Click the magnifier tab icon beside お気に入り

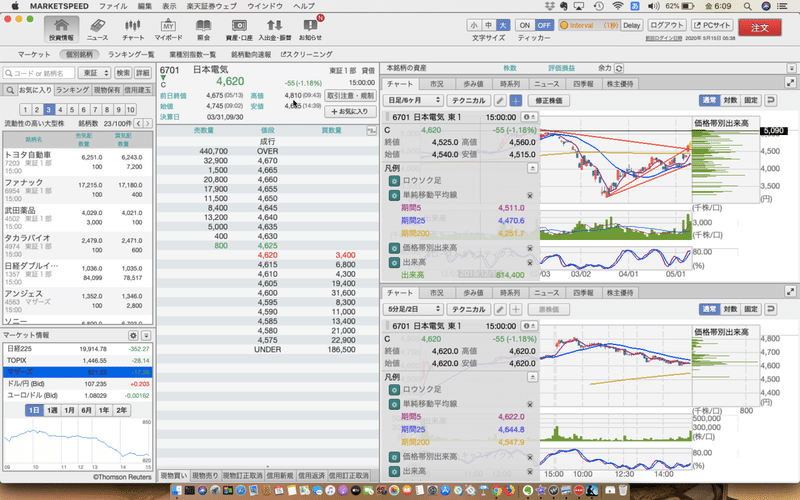coord(10,90)
